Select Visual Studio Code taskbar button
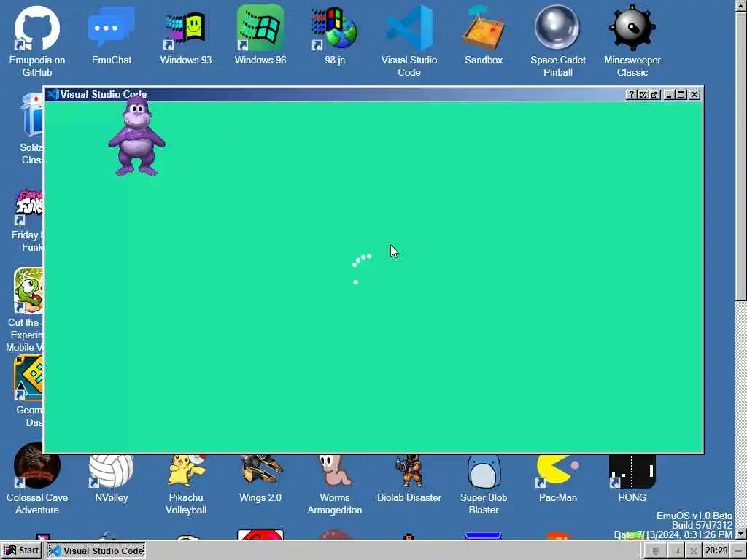 pyautogui.click(x=96, y=551)
